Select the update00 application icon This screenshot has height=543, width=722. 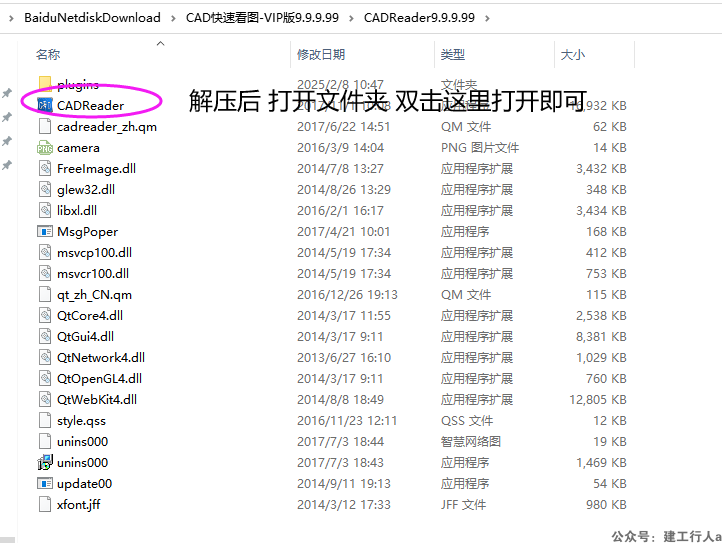tap(45, 483)
